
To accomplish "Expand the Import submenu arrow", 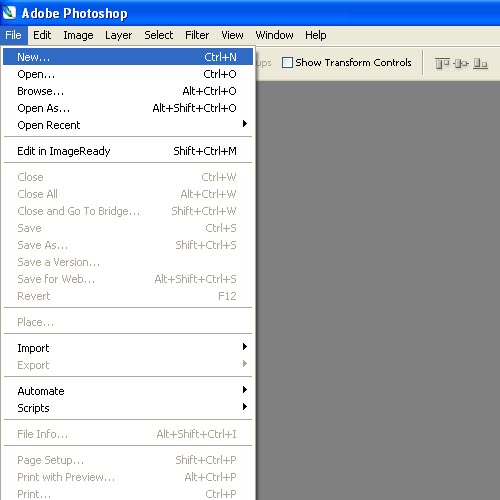I will pyautogui.click(x=245, y=346).
